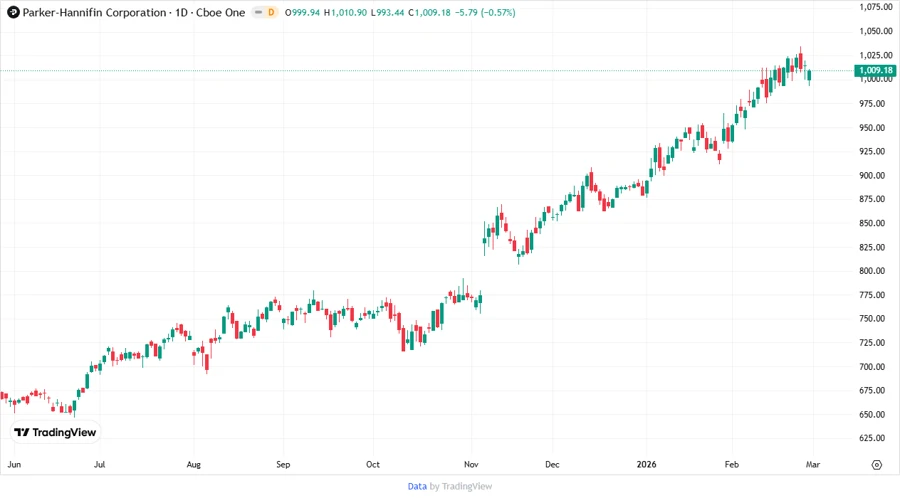Click the 950.00 price axis label
Image resolution: width=900 pixels, height=498 pixels.
[872, 127]
